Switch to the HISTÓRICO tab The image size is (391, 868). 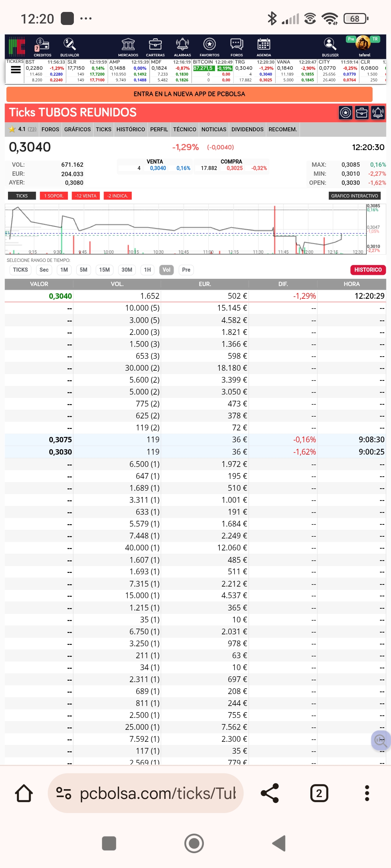click(x=131, y=129)
